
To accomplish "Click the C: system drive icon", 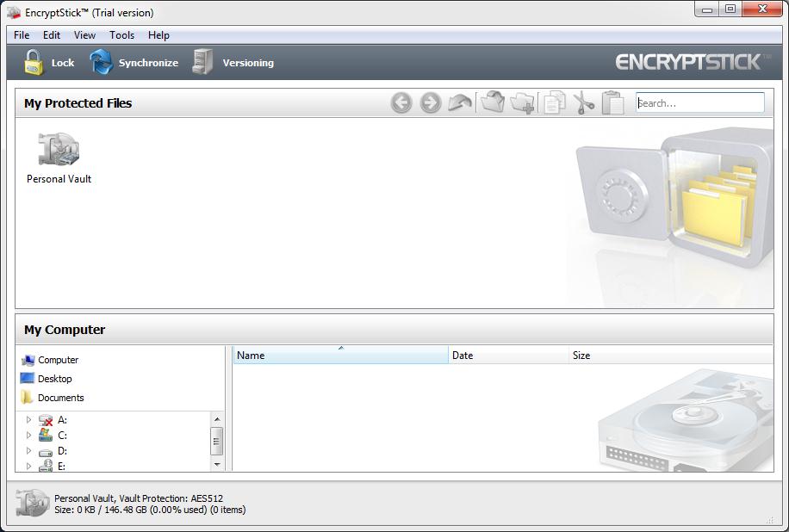I will pos(46,435).
